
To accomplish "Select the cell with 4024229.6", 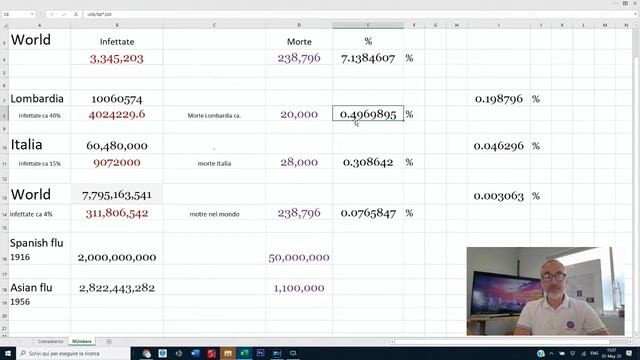I will coord(117,114).
